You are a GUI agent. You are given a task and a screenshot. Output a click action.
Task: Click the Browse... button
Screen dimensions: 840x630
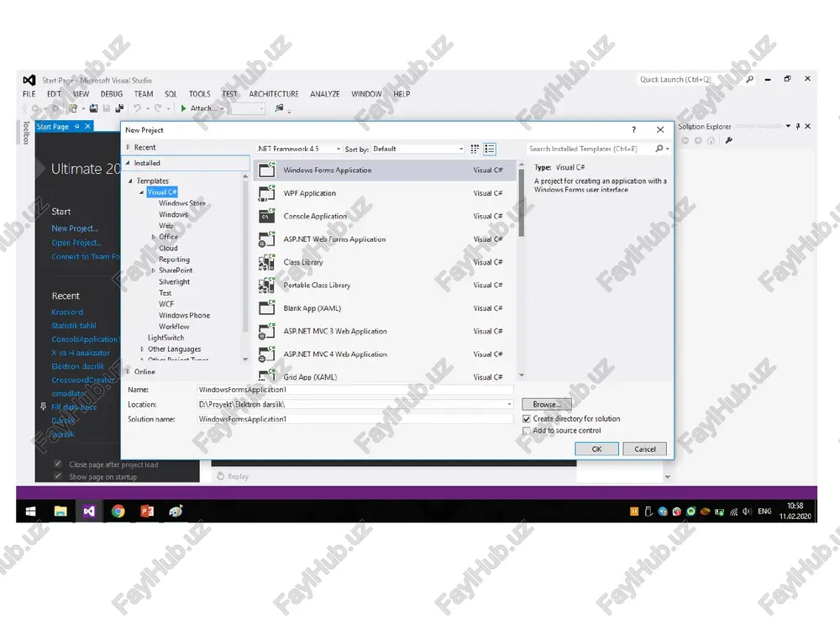[x=547, y=405]
